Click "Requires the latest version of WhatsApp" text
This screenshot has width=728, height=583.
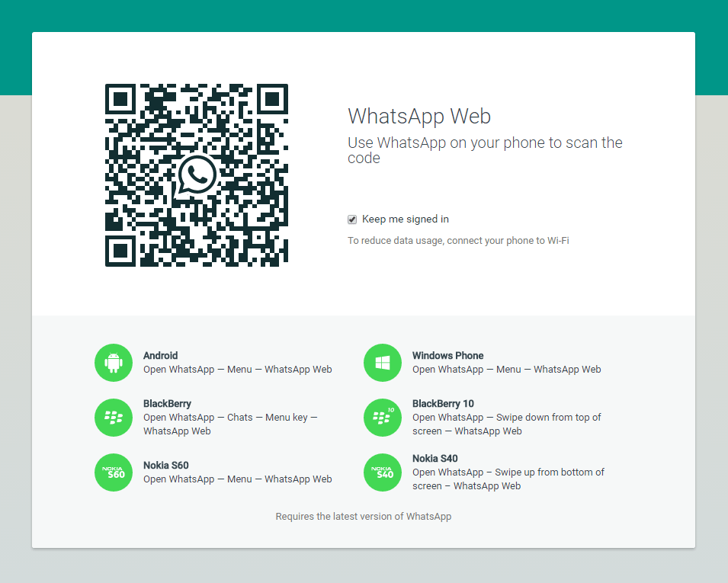point(364,517)
